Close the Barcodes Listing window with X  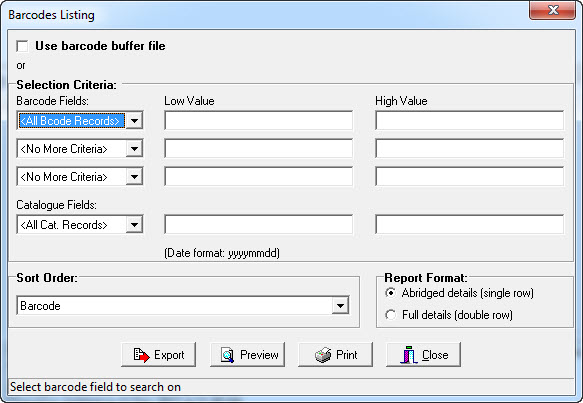click(553, 10)
